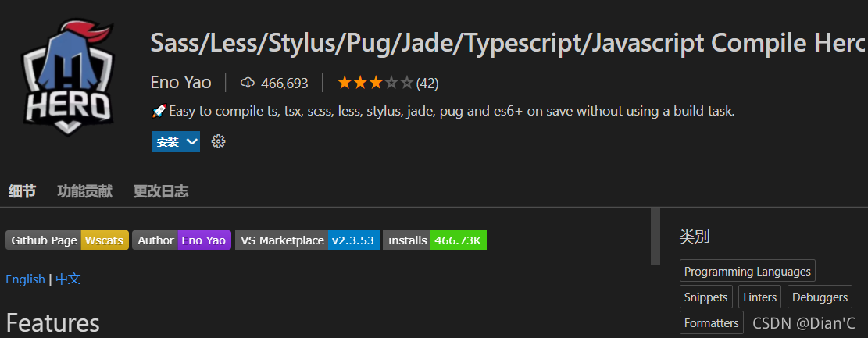
Task: Open the 更改日志 tab
Action: point(160,191)
